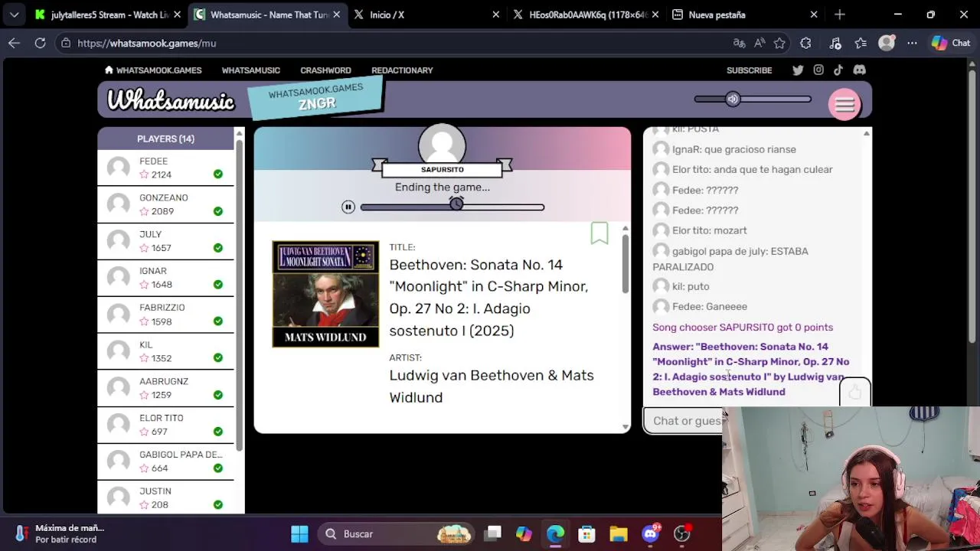This screenshot has width=980, height=551.
Task: Click the thumbs-up icon in the chat
Action: coord(854,393)
